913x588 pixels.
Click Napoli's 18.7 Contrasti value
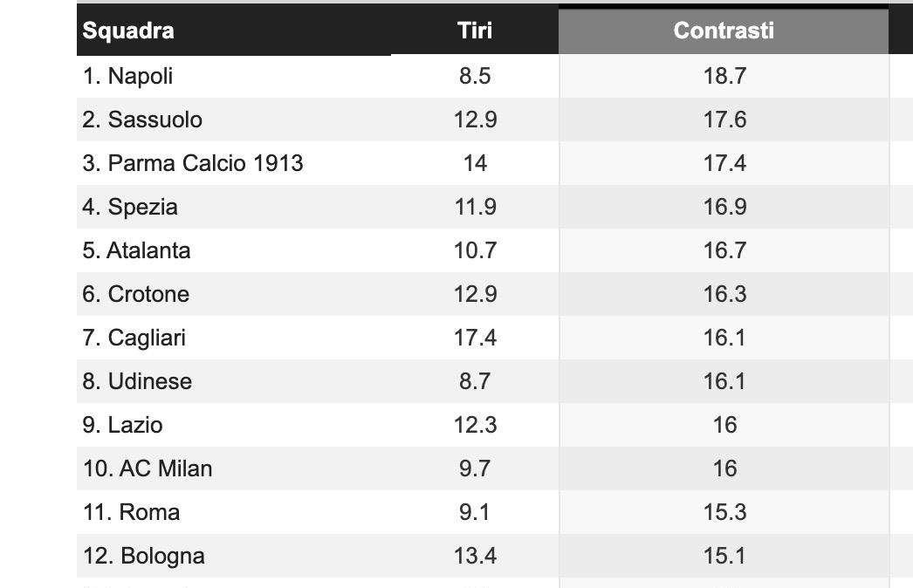tap(724, 76)
